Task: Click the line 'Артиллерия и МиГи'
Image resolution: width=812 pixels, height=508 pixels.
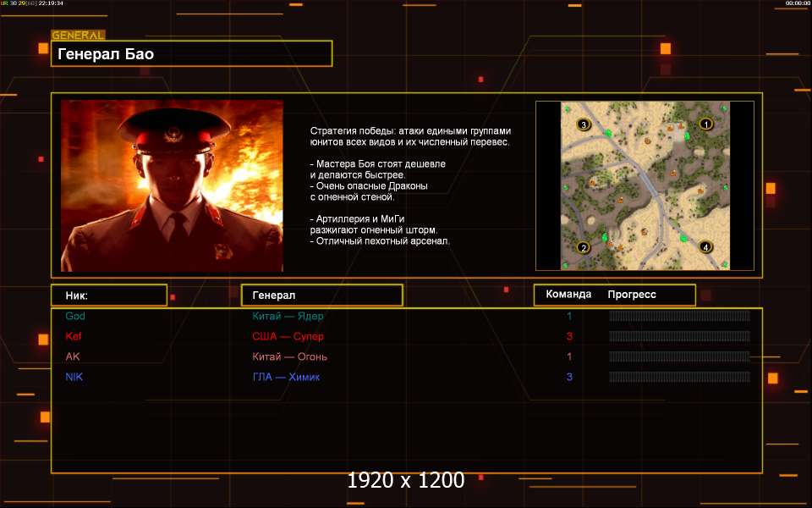Action: tap(357, 218)
